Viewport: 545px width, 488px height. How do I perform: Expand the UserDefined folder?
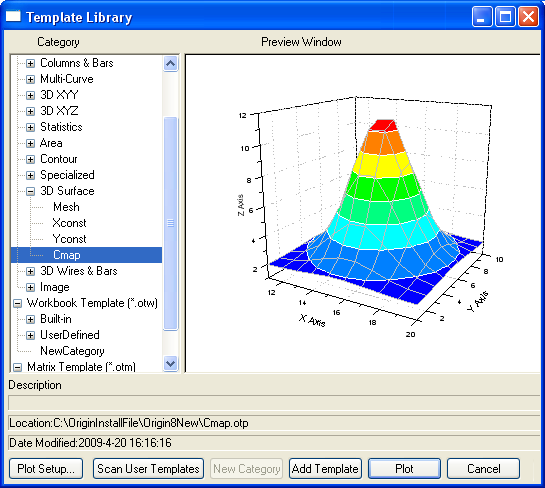(x=31, y=335)
